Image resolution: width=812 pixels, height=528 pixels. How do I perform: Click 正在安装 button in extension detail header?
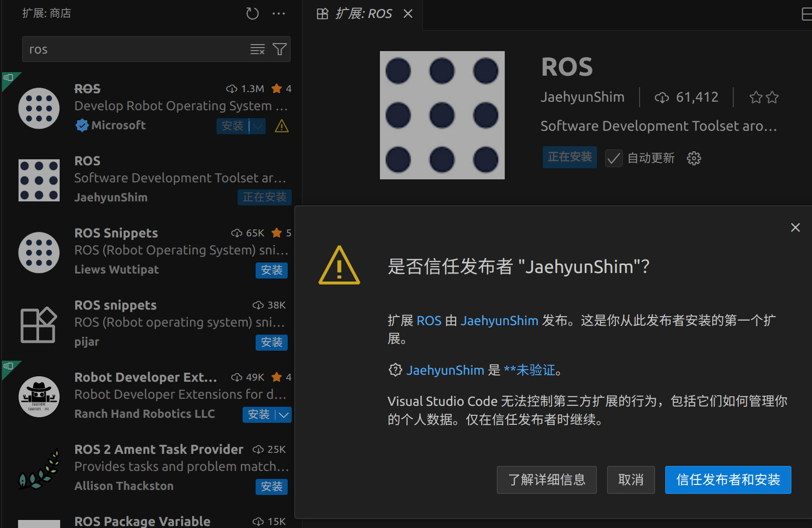pos(570,157)
